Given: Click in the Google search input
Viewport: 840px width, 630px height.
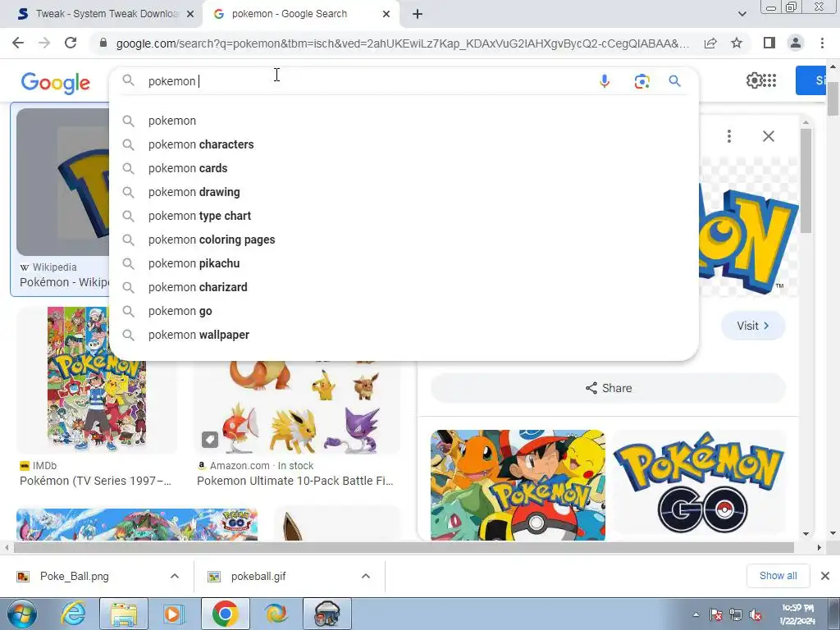Looking at the screenshot, I should coord(364,81).
